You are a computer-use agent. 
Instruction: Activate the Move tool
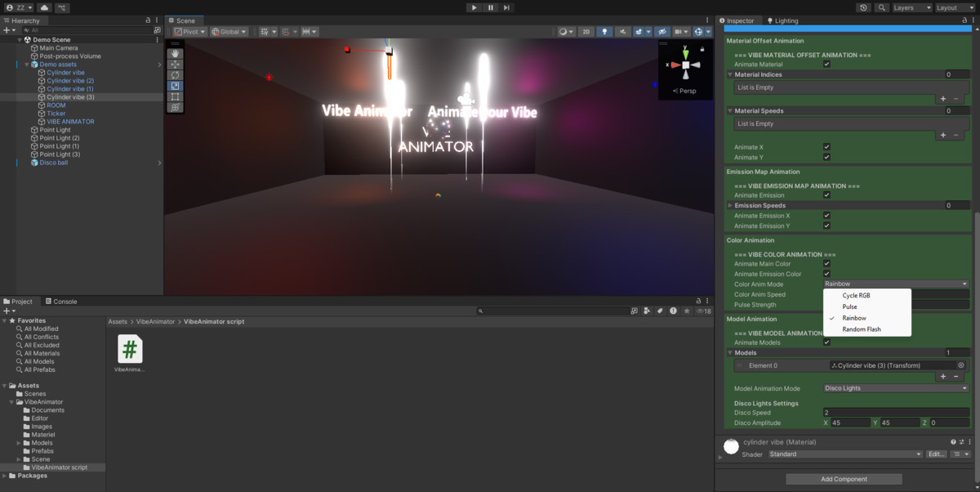[174, 64]
